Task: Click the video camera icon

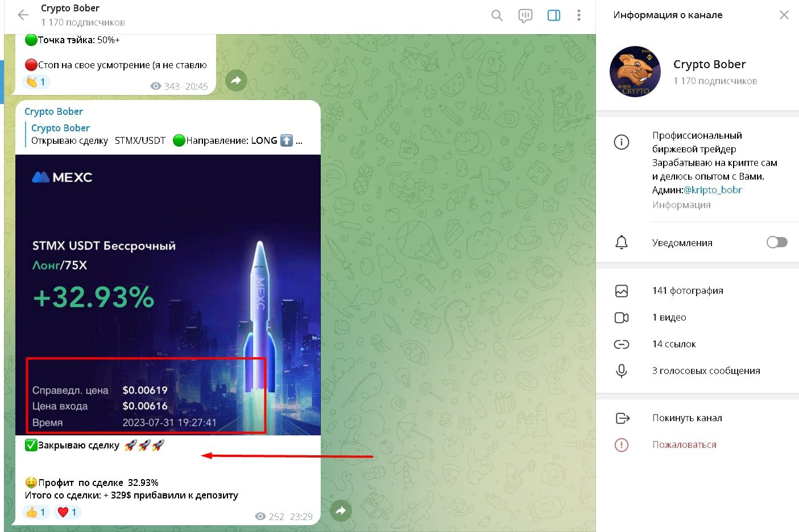Action: click(x=622, y=318)
